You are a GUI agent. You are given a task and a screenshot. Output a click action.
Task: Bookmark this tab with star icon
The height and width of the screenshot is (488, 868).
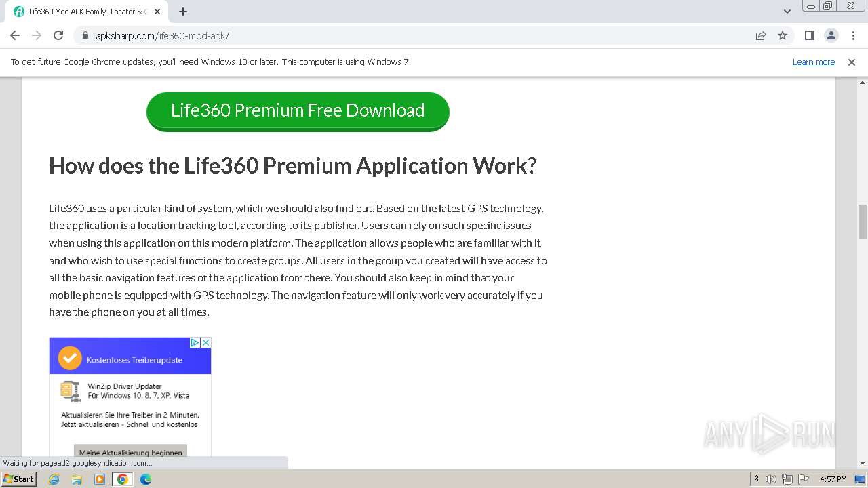point(783,35)
